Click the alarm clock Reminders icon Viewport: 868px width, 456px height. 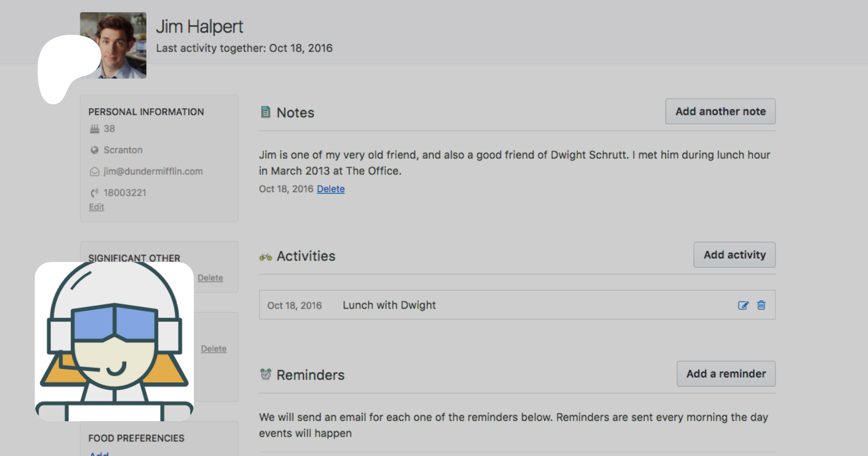click(x=265, y=374)
